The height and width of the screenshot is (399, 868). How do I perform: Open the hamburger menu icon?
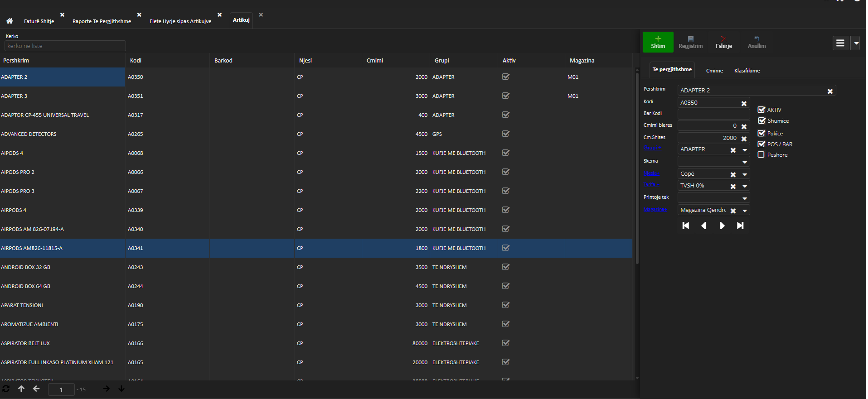tap(840, 43)
